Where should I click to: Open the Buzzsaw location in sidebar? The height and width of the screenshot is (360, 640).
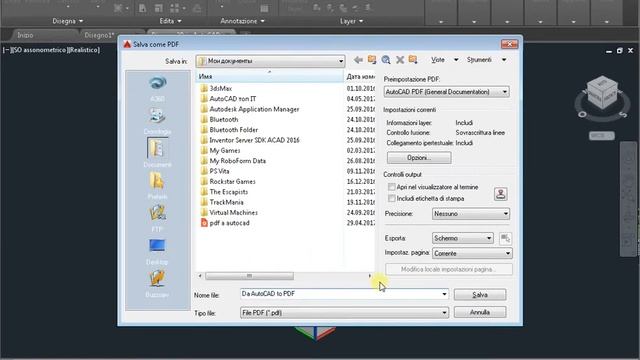(x=158, y=284)
